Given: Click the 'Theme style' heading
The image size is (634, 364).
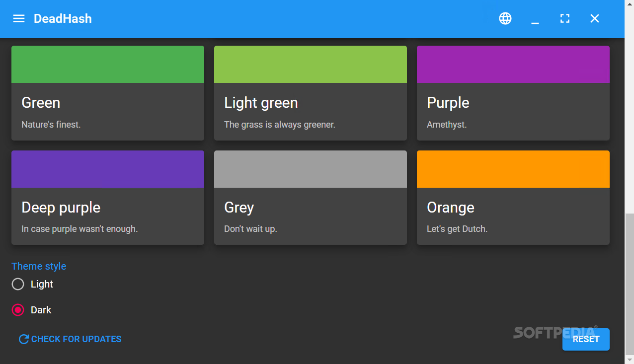Looking at the screenshot, I should (39, 266).
